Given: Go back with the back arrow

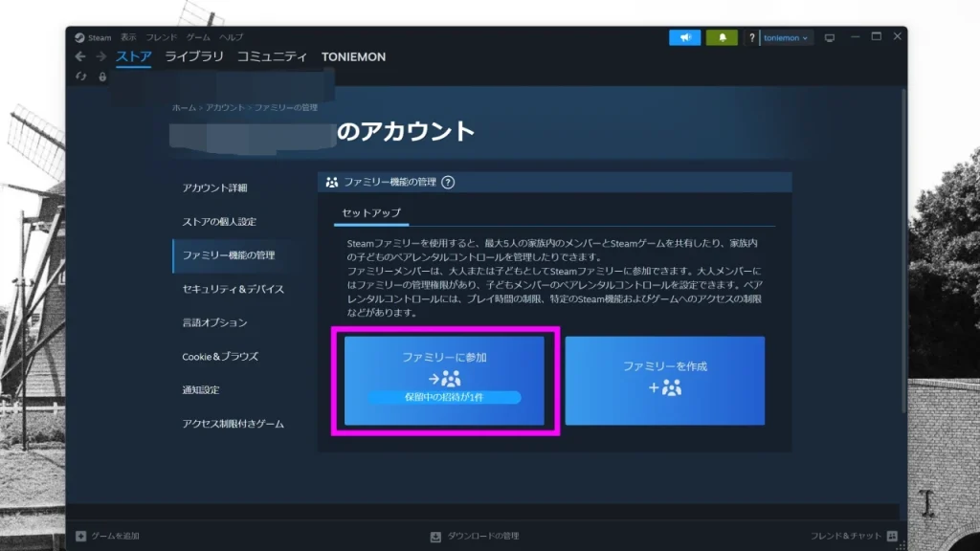Looking at the screenshot, I should [x=80, y=56].
